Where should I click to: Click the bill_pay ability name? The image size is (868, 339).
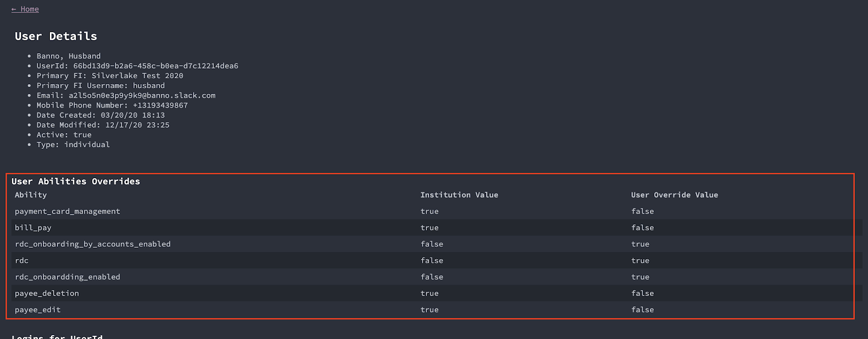(33, 228)
